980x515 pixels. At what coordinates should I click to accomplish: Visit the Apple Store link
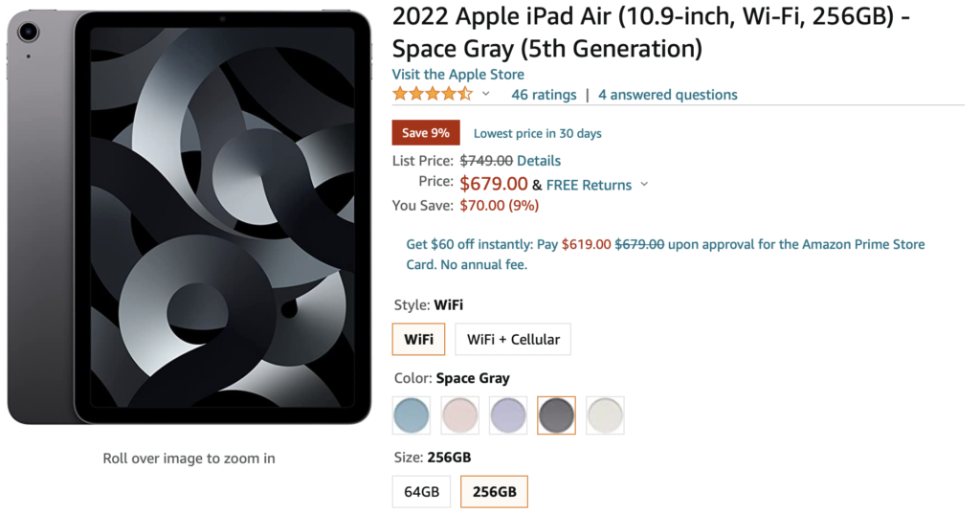458,75
